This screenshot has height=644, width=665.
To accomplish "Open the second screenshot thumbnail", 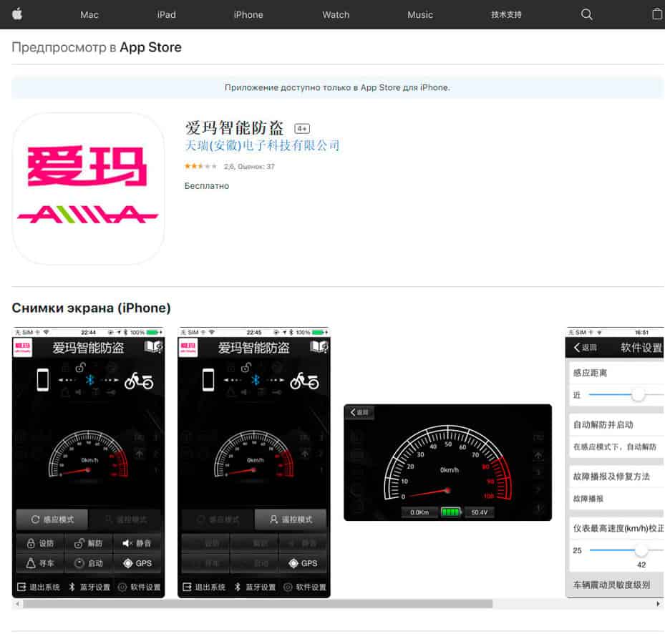I will point(253,462).
